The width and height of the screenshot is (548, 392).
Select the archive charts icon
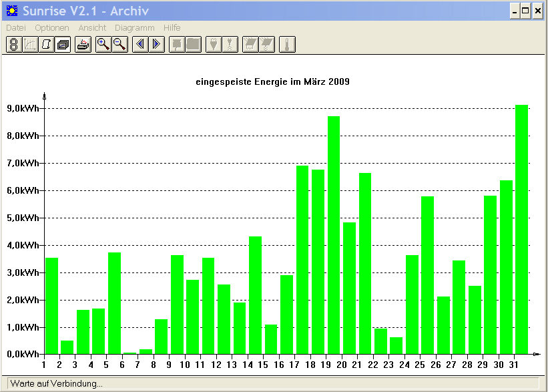(x=63, y=45)
